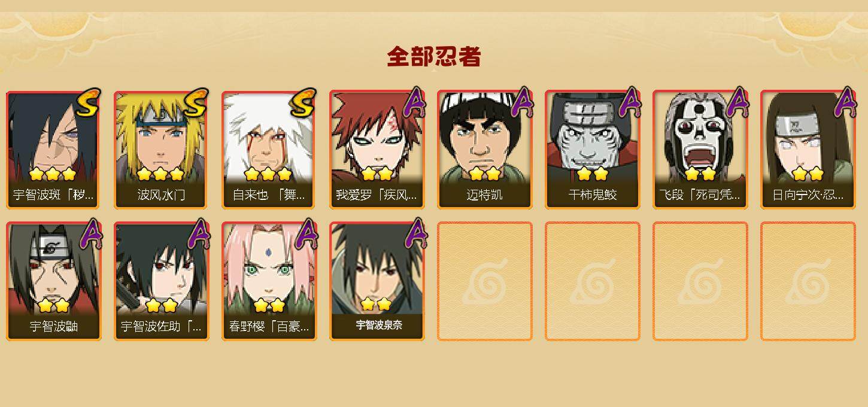868x407 pixels.
Task: Choose the 自来也 white-haired ninja portrait
Action: click(269, 150)
